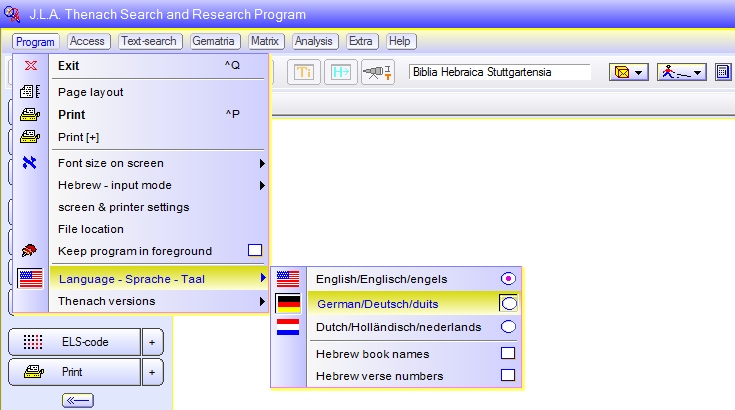Click the app icon in title bar
The height and width of the screenshot is (410, 735).
pos(12,14)
